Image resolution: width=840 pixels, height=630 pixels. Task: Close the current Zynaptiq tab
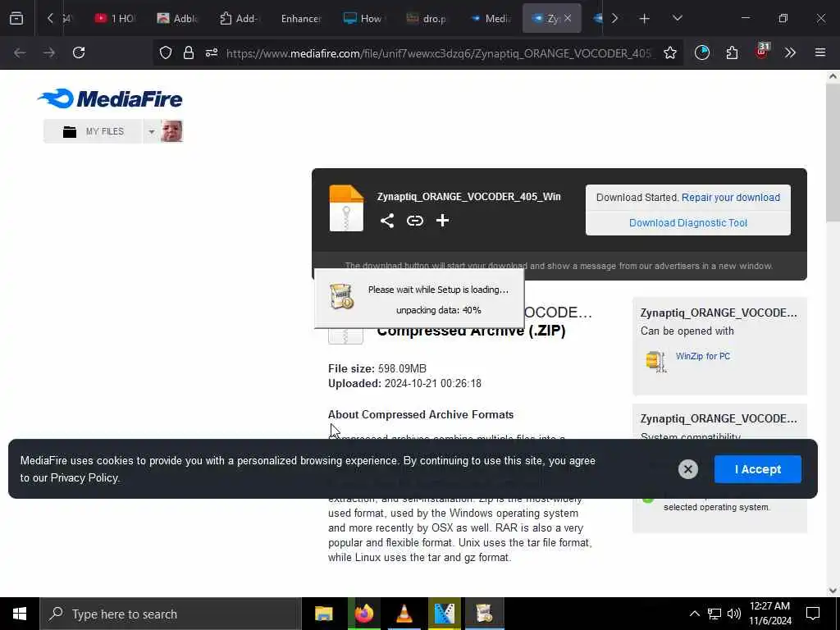click(568, 19)
